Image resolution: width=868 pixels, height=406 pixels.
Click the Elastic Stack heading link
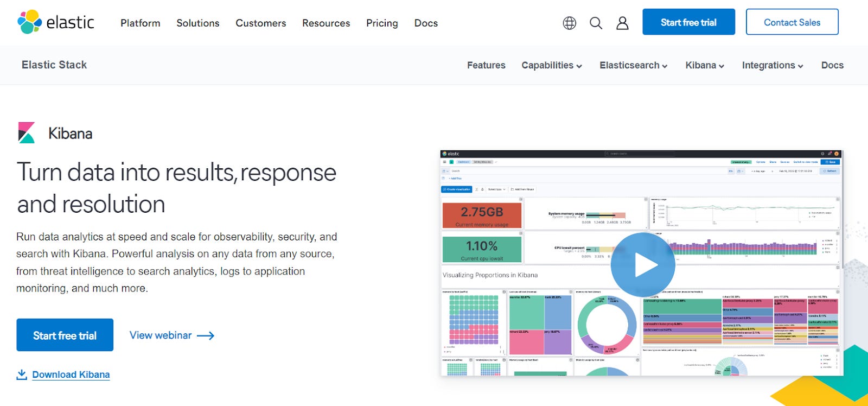(54, 65)
